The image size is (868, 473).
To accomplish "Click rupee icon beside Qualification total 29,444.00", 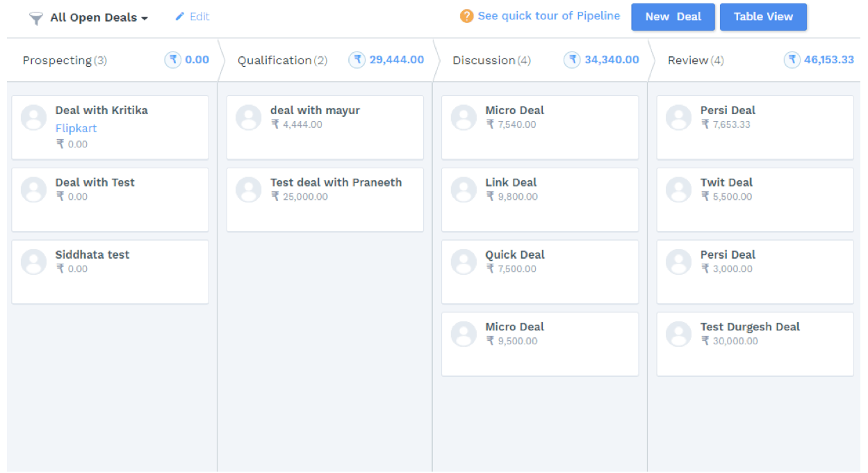I will 357,60.
